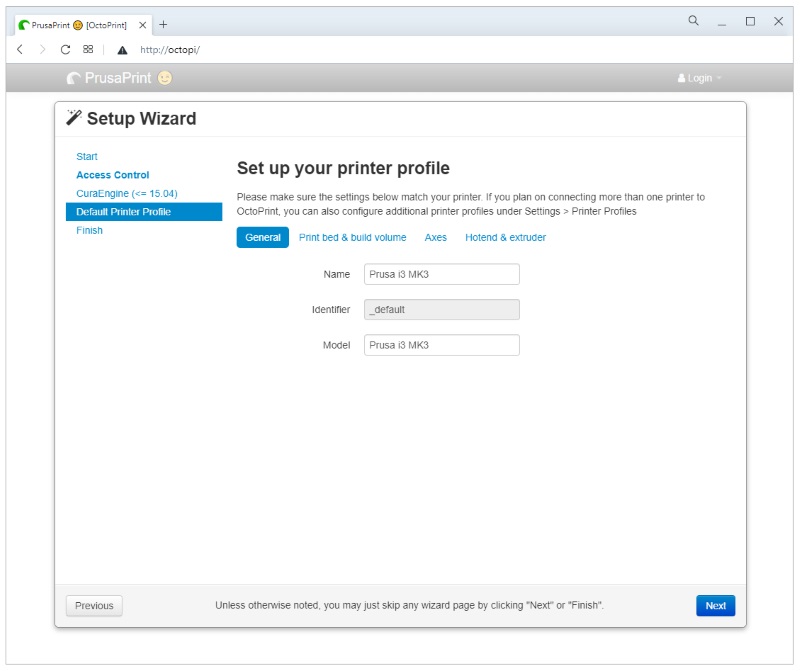The width and height of the screenshot is (800, 671).
Task: Switch to Print bed & build volume tab
Action: click(x=352, y=237)
